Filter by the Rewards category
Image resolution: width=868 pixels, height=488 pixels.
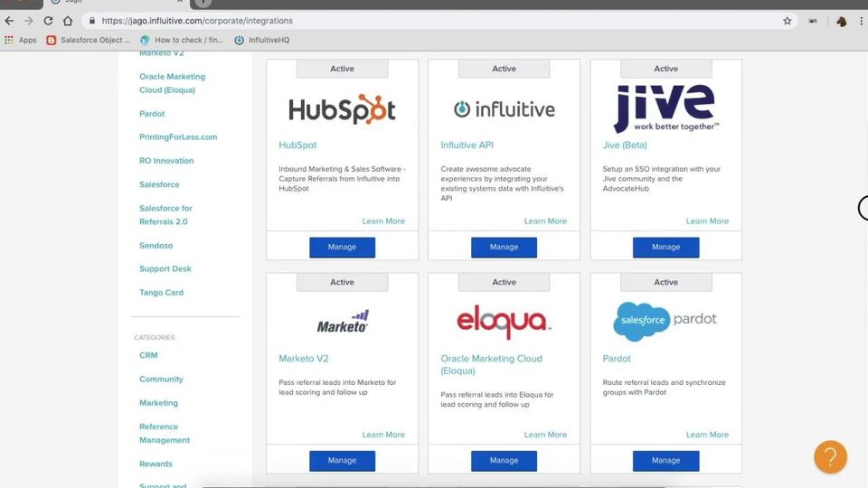[x=156, y=464]
